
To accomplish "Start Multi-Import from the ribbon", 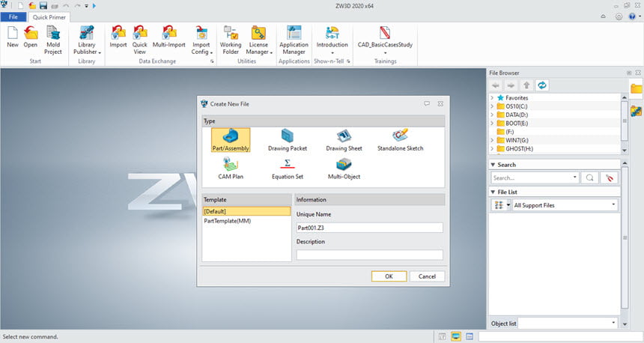I will (x=168, y=37).
